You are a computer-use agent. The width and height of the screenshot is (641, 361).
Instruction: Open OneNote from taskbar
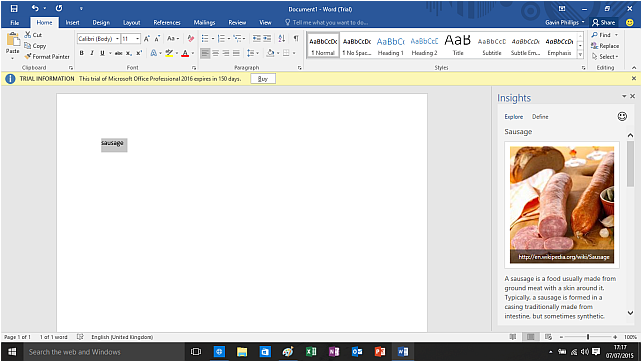point(334,352)
